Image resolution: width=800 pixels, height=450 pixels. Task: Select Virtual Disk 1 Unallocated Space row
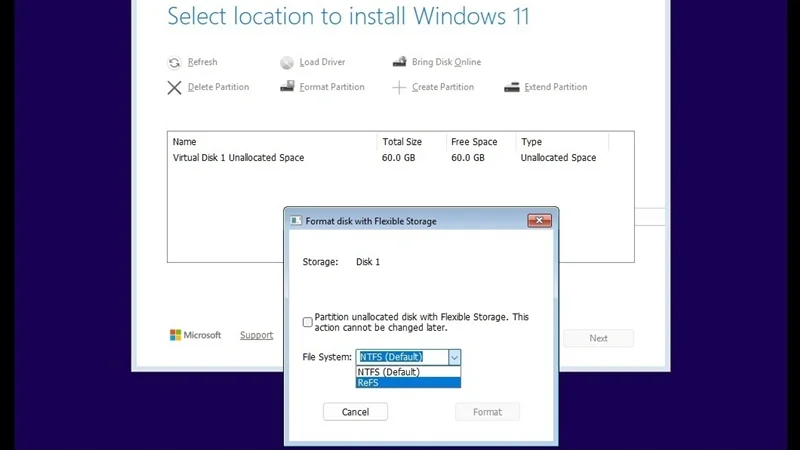[401, 158]
